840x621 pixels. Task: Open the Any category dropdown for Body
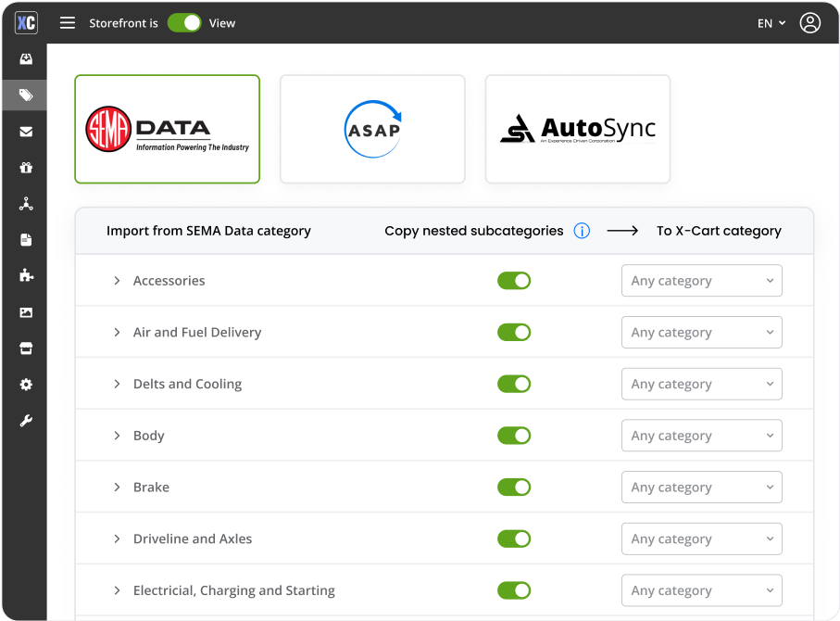tap(701, 435)
